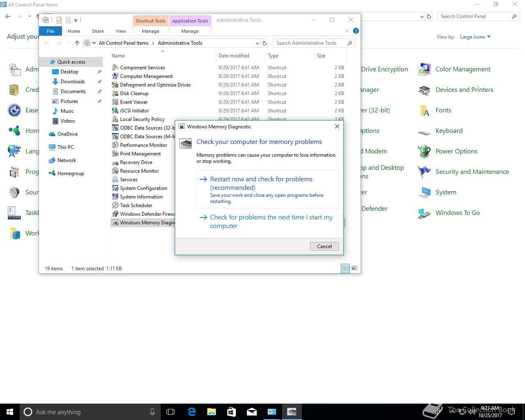Sort by Date modified column header
The width and height of the screenshot is (525, 420).
click(x=240, y=56)
